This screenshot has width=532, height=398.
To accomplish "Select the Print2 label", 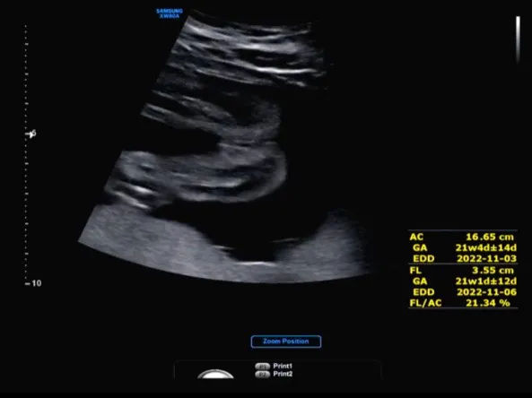I will coord(283,374).
